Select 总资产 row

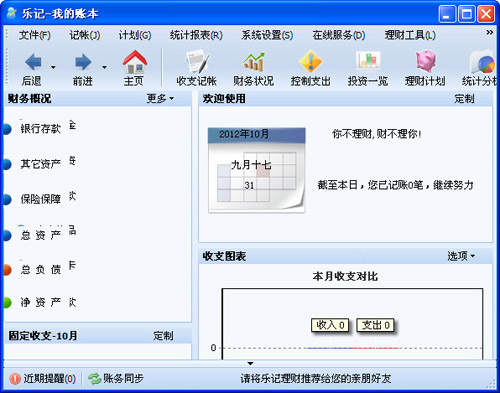[41, 235]
